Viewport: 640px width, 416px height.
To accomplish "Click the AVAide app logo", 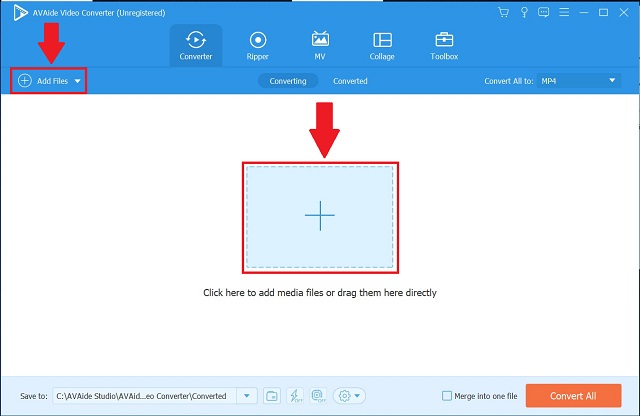I will coord(12,11).
